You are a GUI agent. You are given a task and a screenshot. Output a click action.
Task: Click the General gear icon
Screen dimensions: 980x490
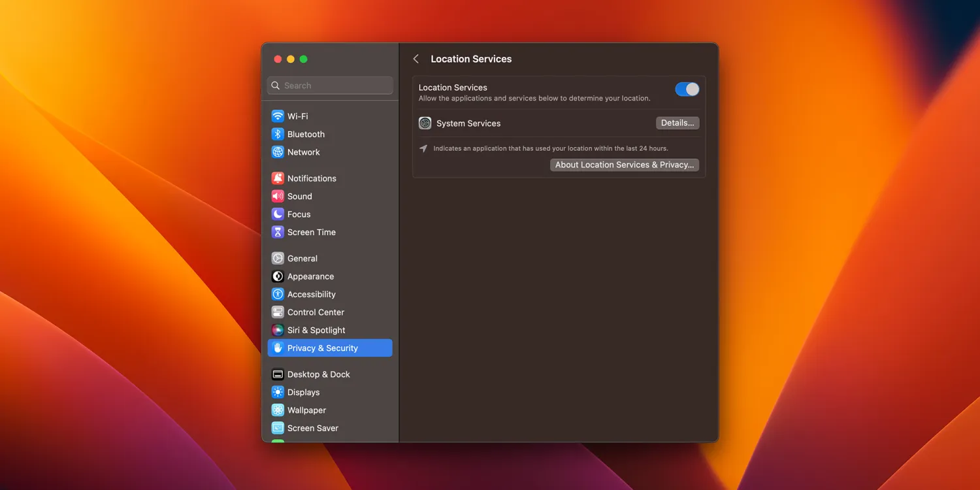[x=278, y=258]
